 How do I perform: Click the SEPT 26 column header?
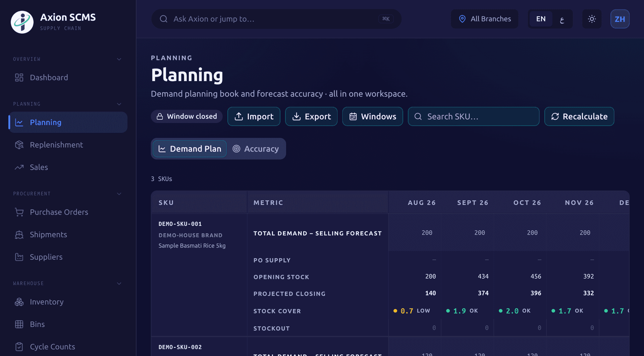473,203
